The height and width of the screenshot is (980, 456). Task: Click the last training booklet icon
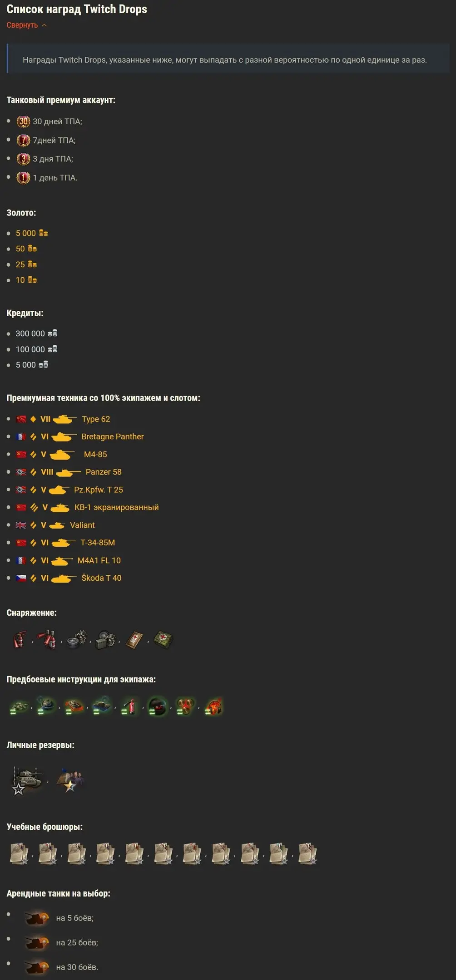tap(307, 853)
